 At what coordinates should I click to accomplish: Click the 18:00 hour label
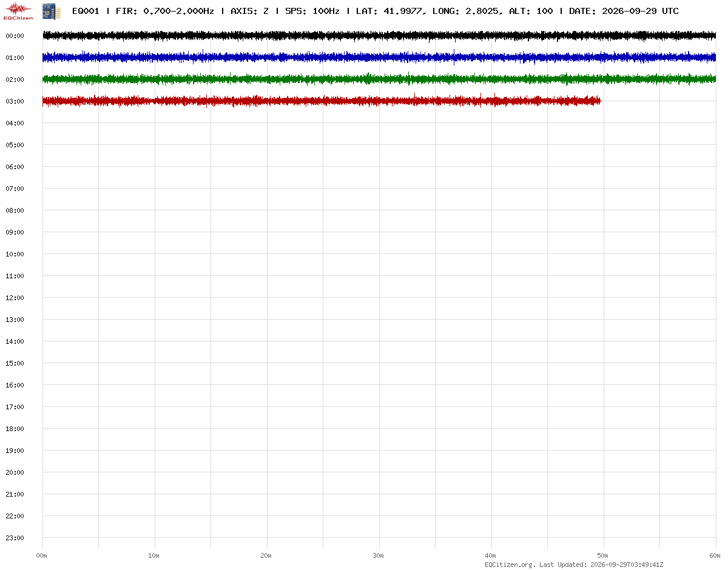pyautogui.click(x=15, y=429)
